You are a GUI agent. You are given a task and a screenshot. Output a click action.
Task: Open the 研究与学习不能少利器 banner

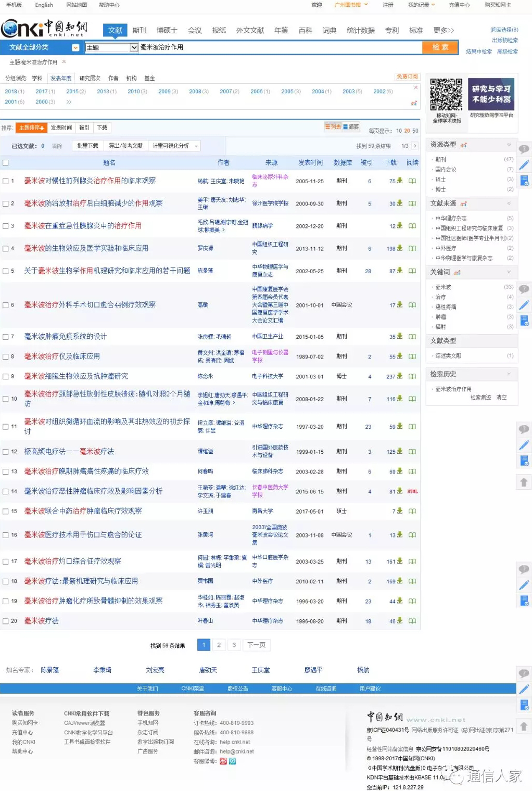(x=491, y=94)
